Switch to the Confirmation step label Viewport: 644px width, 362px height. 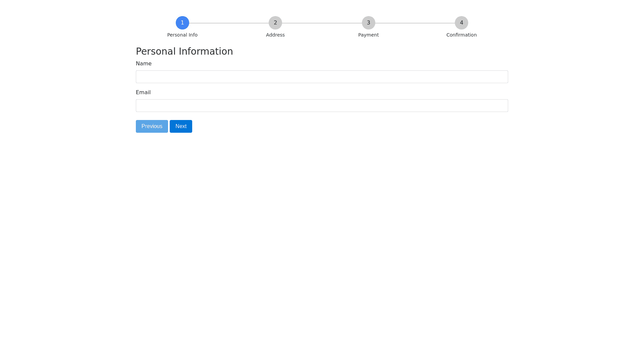[x=461, y=35]
